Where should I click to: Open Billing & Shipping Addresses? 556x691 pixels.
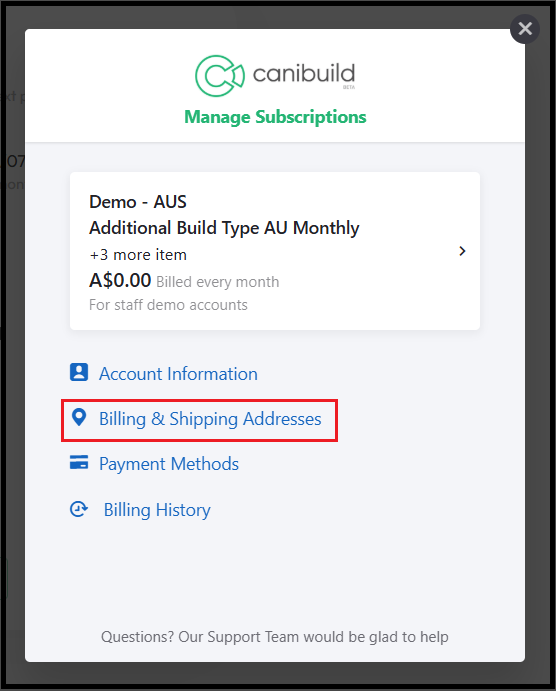tap(210, 419)
